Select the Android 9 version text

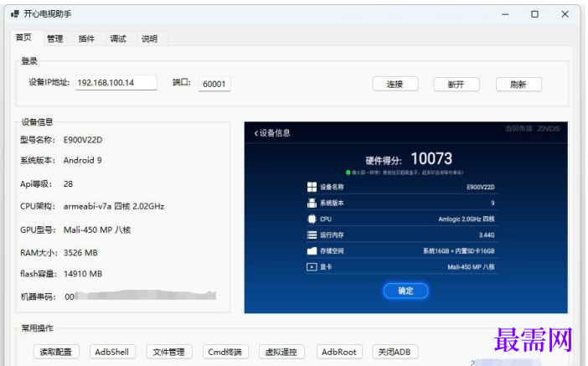[x=82, y=160]
